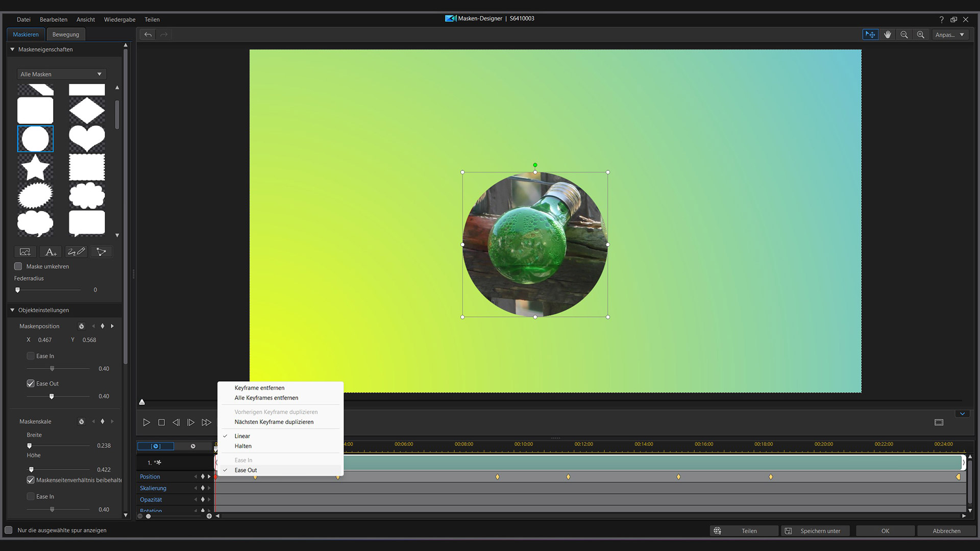Create a text mask with A+ icon

[x=51, y=252]
